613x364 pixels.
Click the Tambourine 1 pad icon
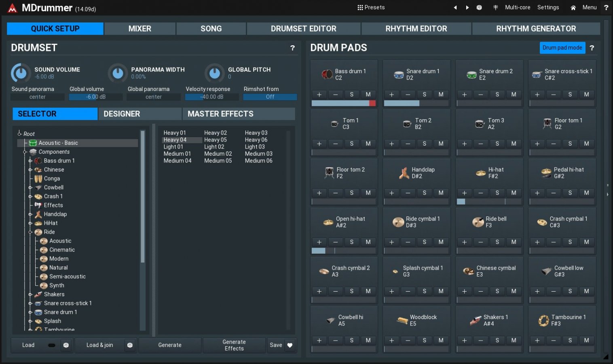[x=543, y=321]
